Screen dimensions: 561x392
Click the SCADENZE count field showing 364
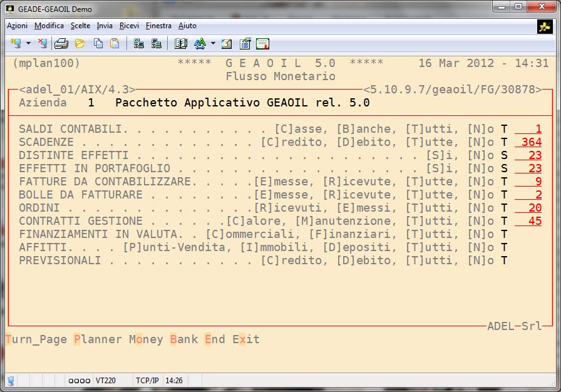pyautogui.click(x=528, y=142)
